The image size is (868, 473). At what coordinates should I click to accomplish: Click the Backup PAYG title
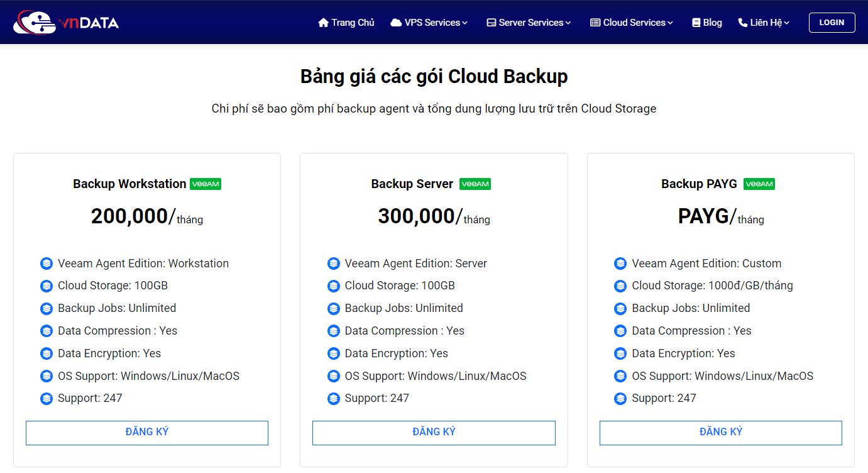click(x=699, y=184)
